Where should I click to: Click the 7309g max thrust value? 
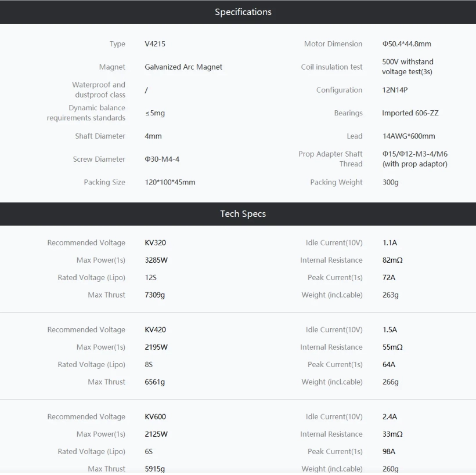click(x=155, y=295)
